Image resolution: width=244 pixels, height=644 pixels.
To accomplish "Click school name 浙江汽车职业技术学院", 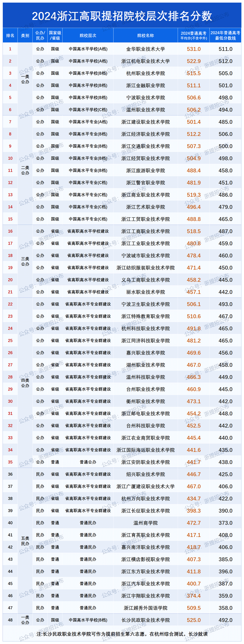I will click(x=145, y=584).
